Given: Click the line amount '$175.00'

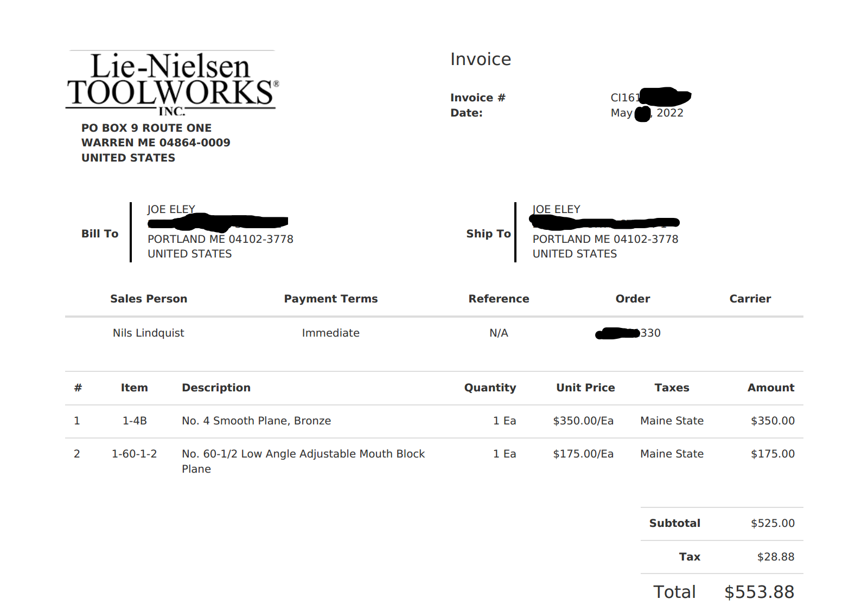Looking at the screenshot, I should click(773, 454).
